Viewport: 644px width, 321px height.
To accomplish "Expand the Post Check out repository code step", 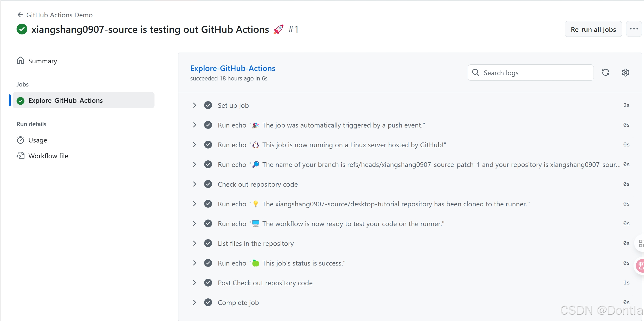I will [194, 283].
